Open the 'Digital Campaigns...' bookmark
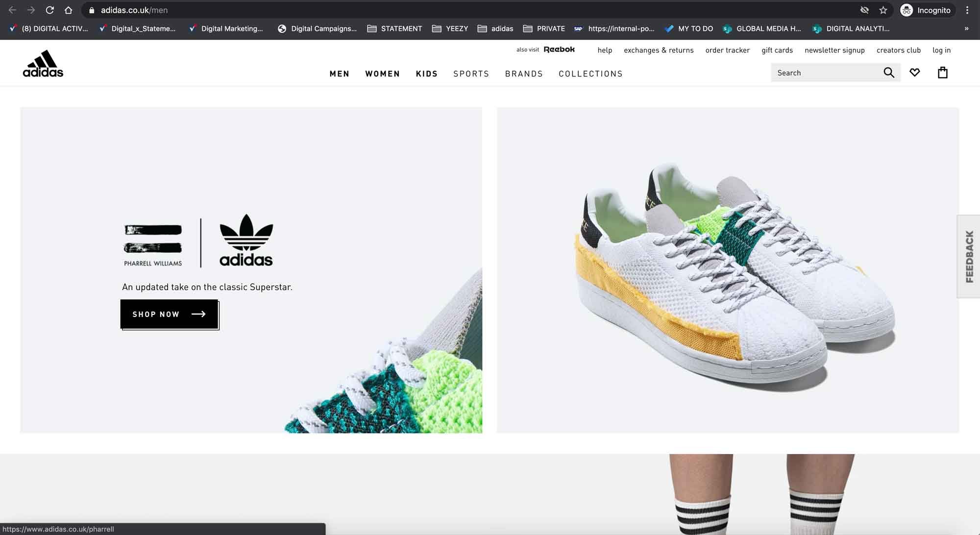980x535 pixels. pos(317,28)
